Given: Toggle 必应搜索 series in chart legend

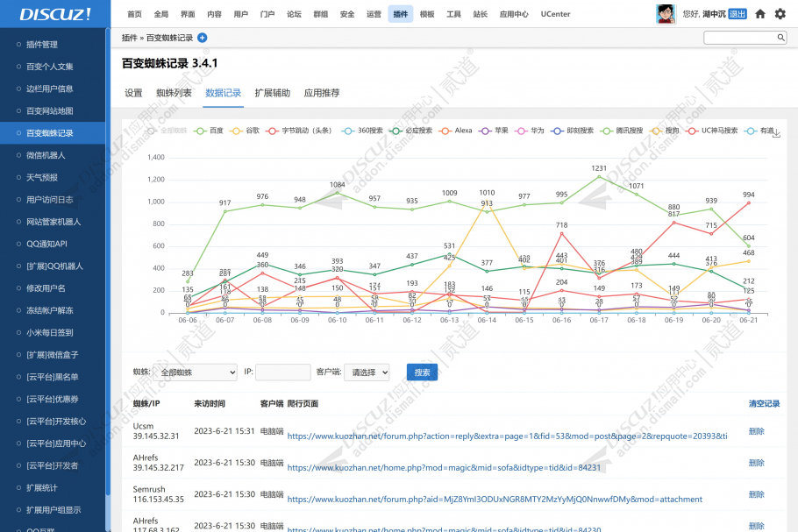Looking at the screenshot, I should 410,131.
